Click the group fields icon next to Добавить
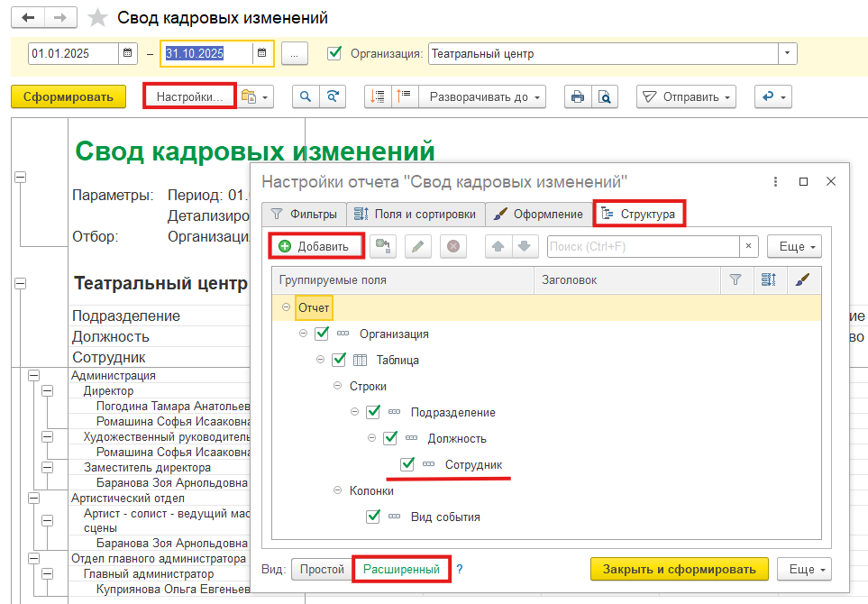Screen dimensions: 868x604 [383, 246]
